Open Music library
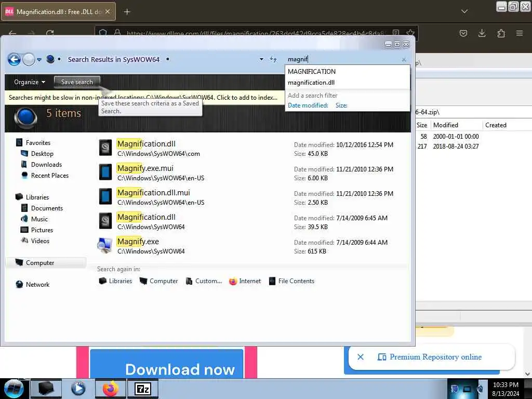The height and width of the screenshot is (399, 532). [39, 219]
